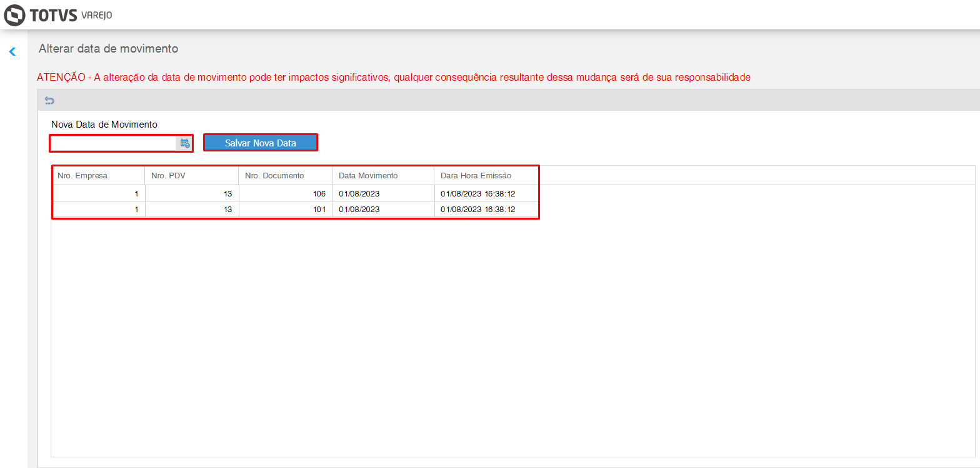This screenshot has width=980, height=468.
Task: Click Data Movimento cell in document 101 row
Action: (x=383, y=210)
